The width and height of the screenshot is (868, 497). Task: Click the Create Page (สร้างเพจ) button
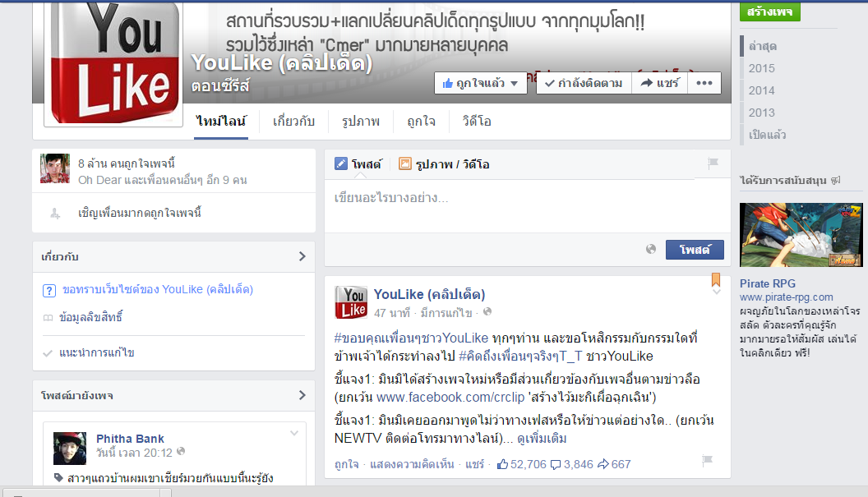769,11
